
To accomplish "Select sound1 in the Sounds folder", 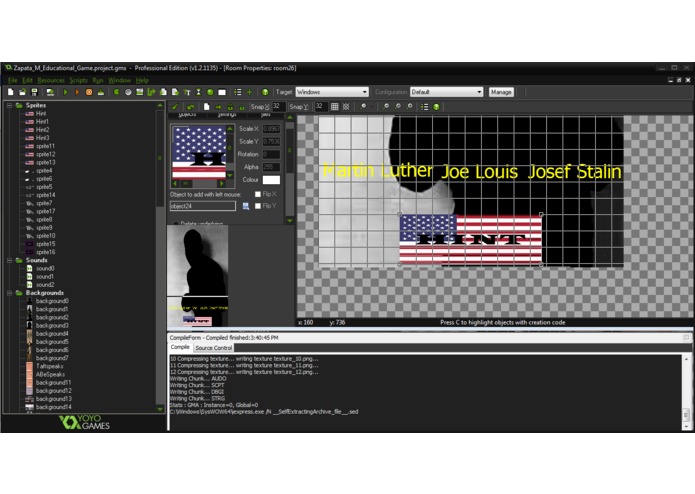I will (x=45, y=276).
